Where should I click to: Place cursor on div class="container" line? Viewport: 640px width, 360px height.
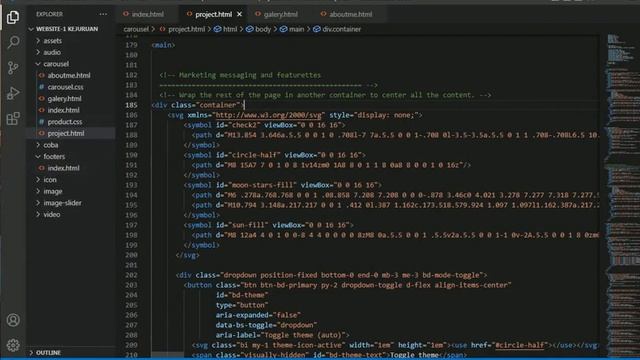pos(197,105)
